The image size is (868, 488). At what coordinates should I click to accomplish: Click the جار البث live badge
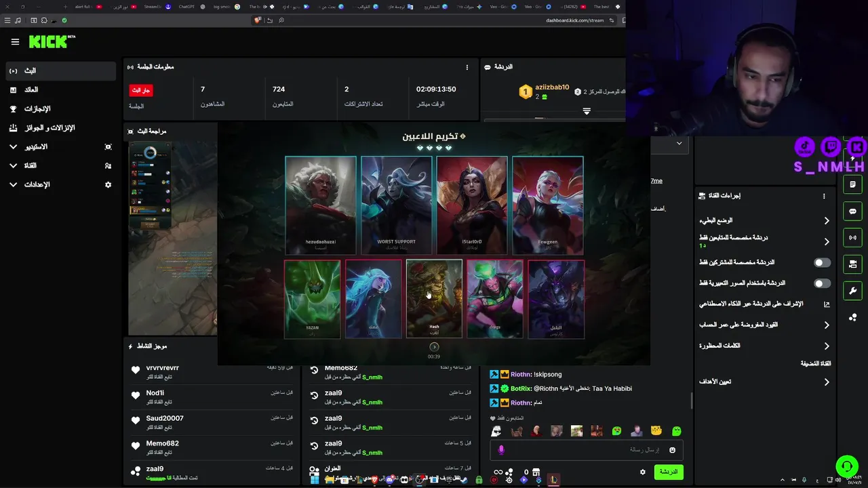pyautogui.click(x=141, y=90)
